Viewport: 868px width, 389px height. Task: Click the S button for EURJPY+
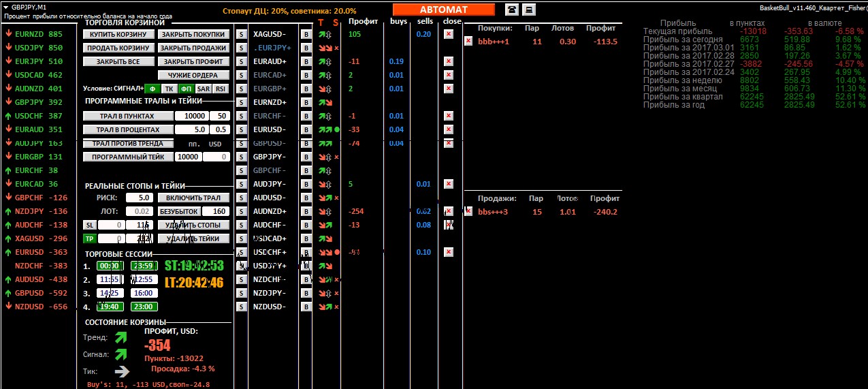(x=241, y=48)
